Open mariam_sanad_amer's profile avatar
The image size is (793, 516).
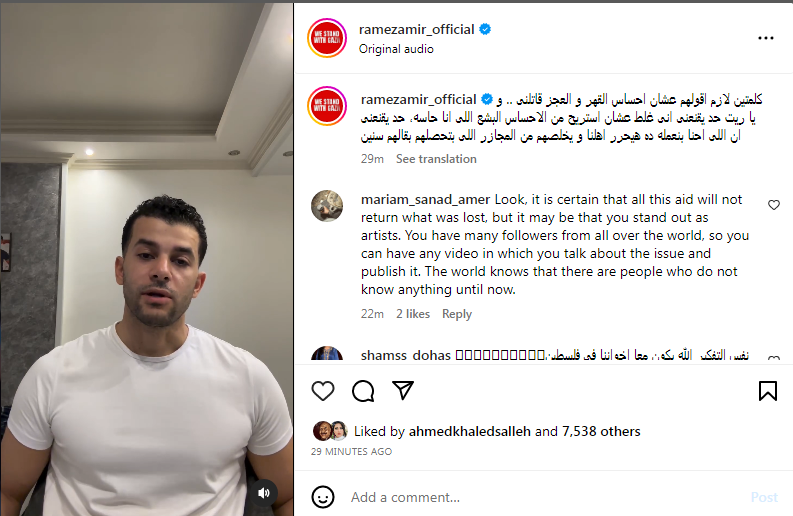point(327,206)
